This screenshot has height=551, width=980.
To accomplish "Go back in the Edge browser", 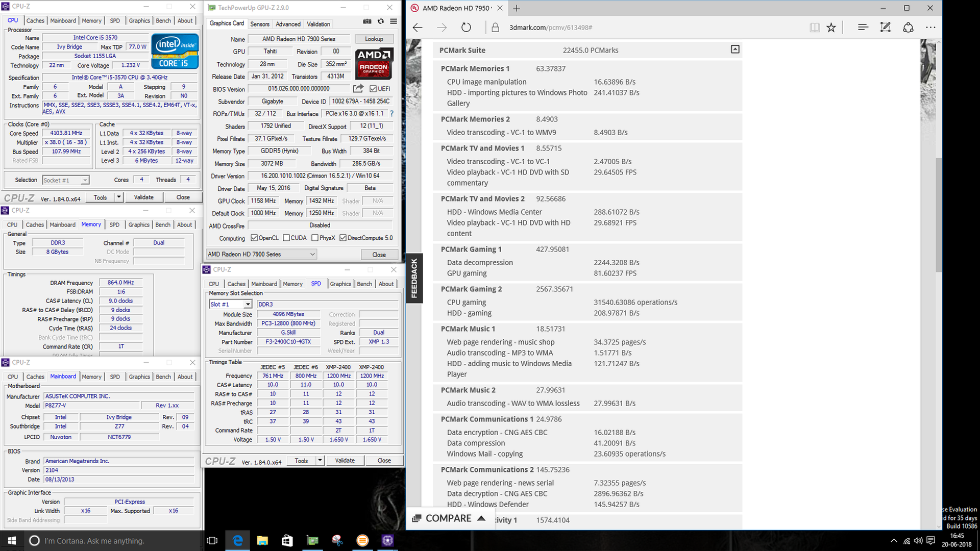I will click(418, 28).
